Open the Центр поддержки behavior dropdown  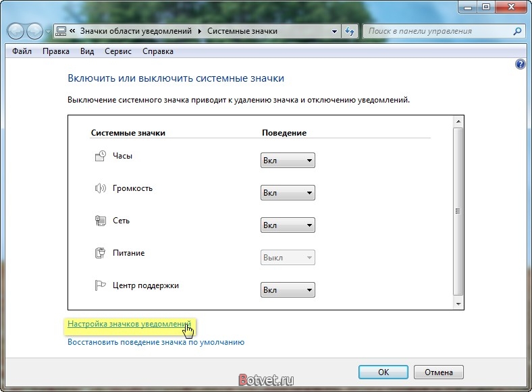coord(288,290)
